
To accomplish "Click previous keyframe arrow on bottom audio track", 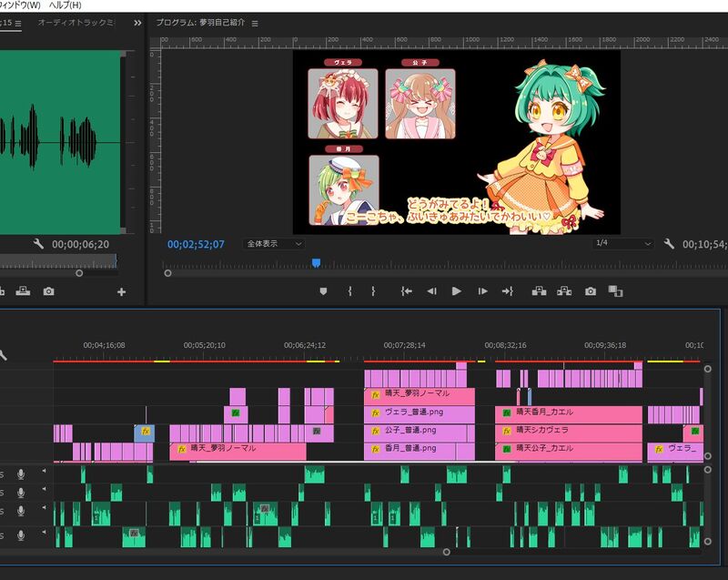I will pos(44,532).
